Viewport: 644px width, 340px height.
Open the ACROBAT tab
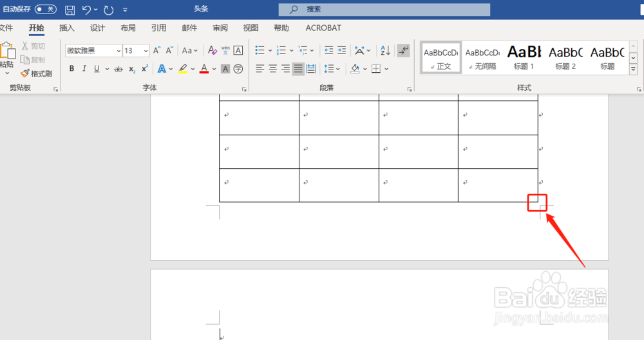(x=323, y=28)
